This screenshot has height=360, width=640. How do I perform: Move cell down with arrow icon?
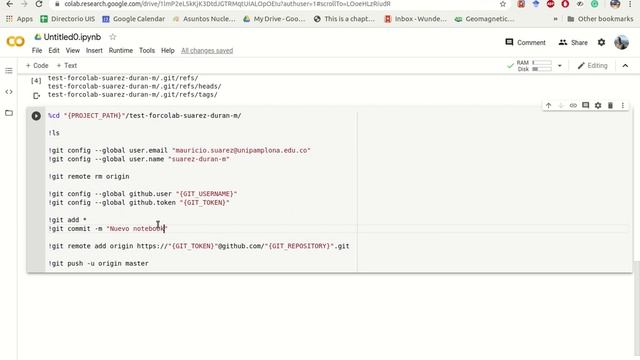pos(561,105)
